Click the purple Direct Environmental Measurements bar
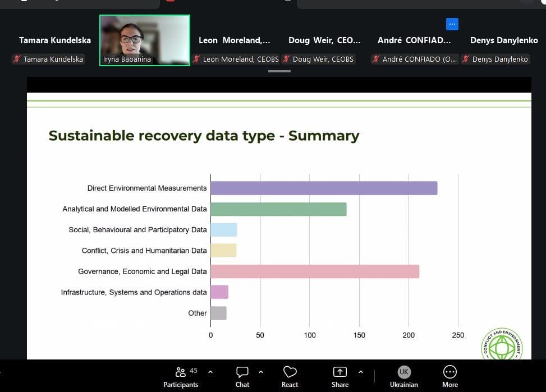 [323, 188]
